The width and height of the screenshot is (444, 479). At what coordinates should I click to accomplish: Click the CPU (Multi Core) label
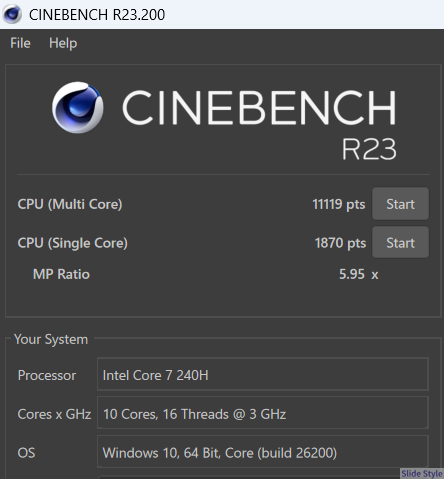70,204
